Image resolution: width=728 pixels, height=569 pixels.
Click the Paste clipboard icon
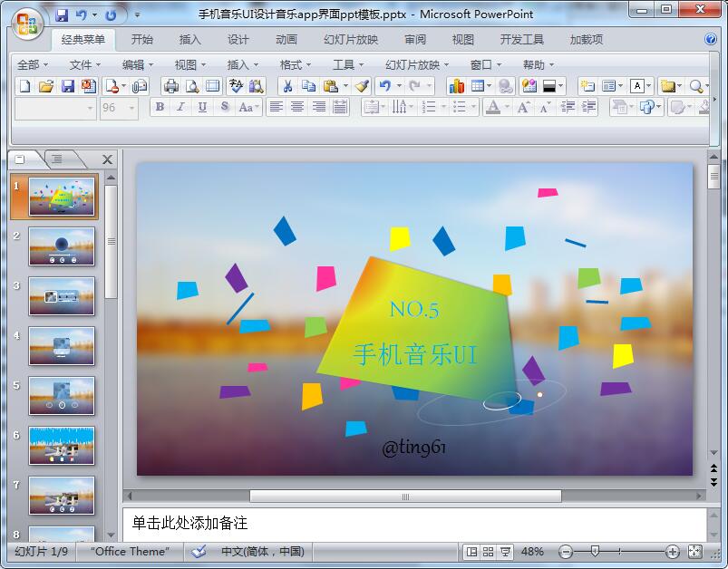click(330, 86)
